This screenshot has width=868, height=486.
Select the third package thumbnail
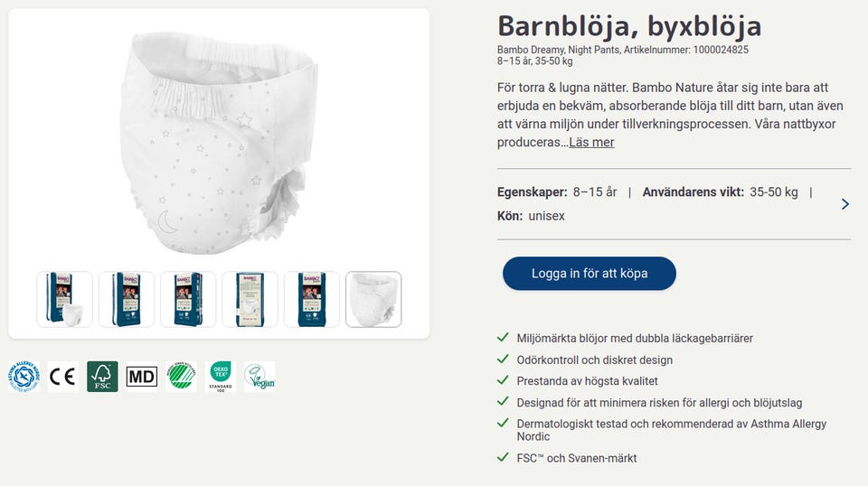point(188,299)
